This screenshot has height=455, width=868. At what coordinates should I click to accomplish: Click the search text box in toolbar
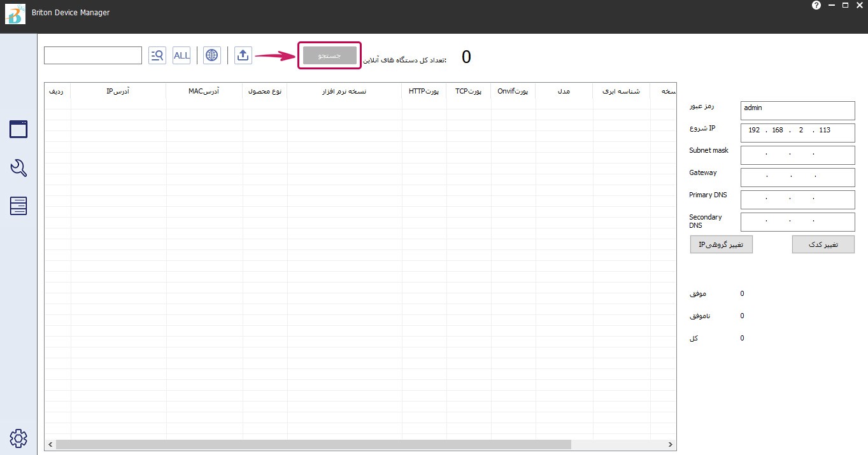coord(93,55)
